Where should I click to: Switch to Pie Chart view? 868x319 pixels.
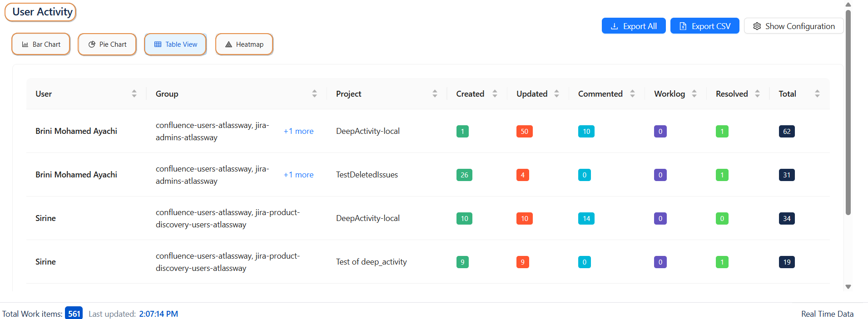click(x=107, y=44)
